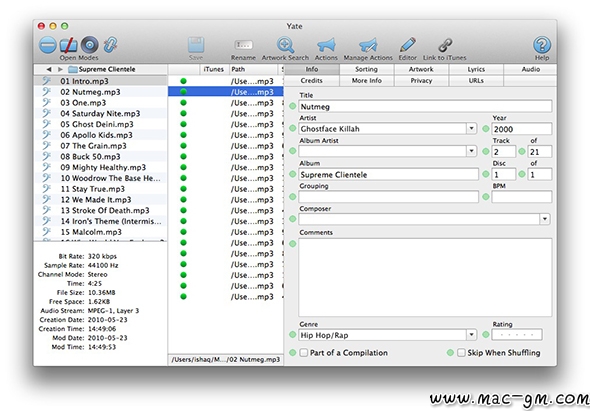The width and height of the screenshot is (590, 411).
Task: Click the Path column header
Action: click(x=254, y=69)
